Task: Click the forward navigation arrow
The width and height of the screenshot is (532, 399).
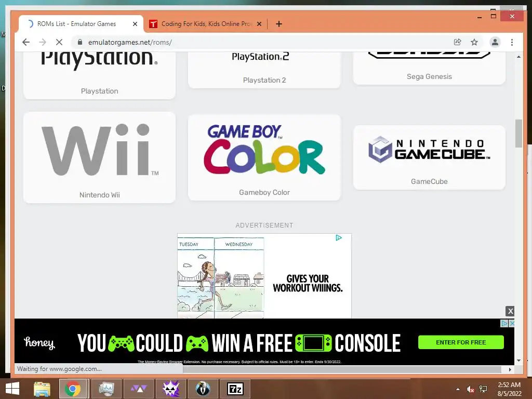Action: [43, 42]
